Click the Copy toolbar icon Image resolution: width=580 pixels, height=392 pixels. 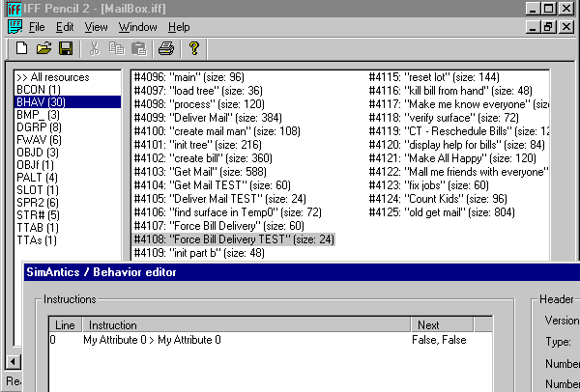pos(117,47)
